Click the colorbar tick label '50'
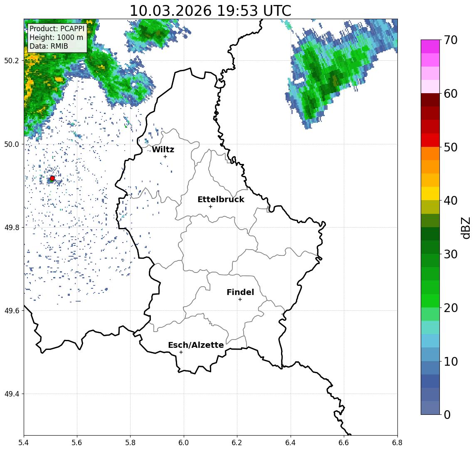 pos(451,147)
